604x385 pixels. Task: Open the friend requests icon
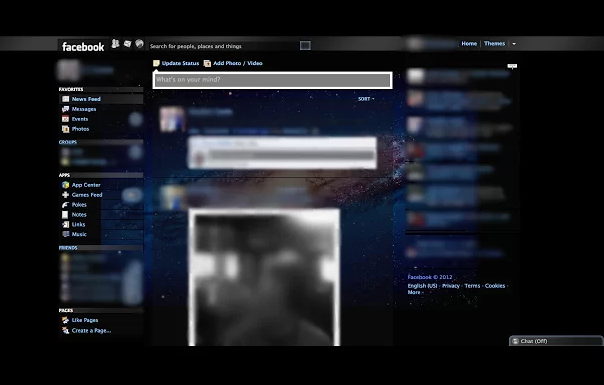pos(115,44)
